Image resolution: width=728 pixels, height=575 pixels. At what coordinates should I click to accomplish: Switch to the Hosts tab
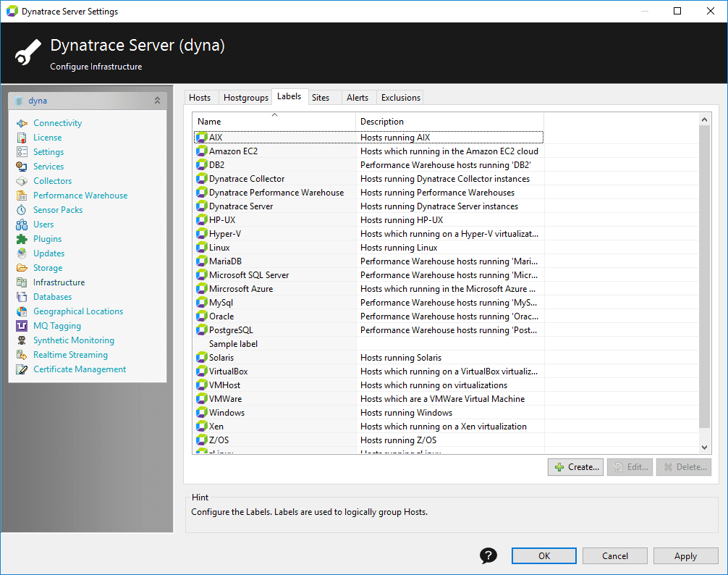tap(200, 98)
